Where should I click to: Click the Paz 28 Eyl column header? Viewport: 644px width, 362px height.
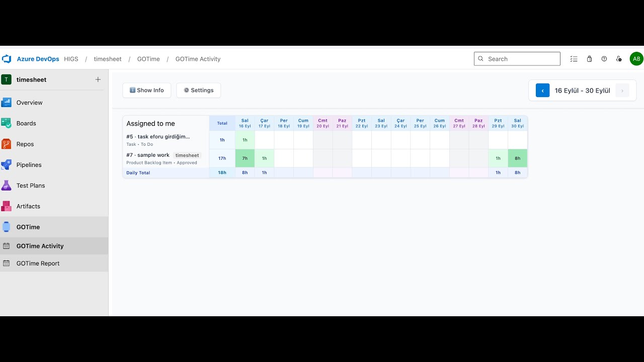pyautogui.click(x=478, y=123)
